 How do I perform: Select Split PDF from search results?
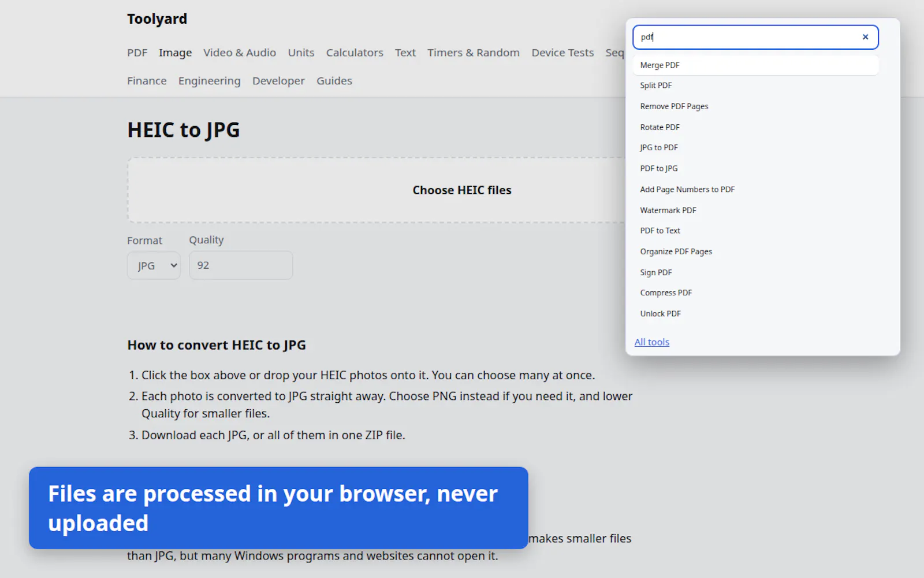tap(755, 86)
